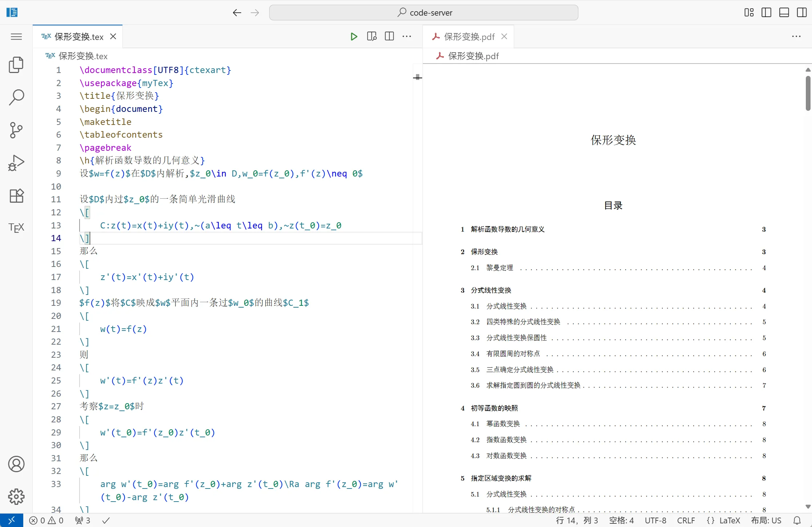Open the TeX LaTeX Workshop panel
The image size is (812, 527).
click(16, 228)
